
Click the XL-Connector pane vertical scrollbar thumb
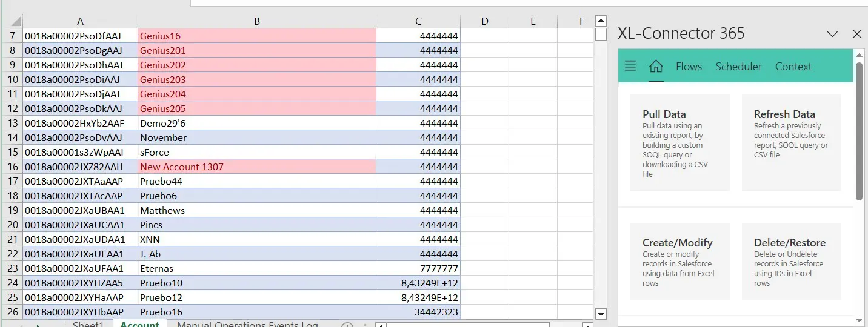(859, 130)
